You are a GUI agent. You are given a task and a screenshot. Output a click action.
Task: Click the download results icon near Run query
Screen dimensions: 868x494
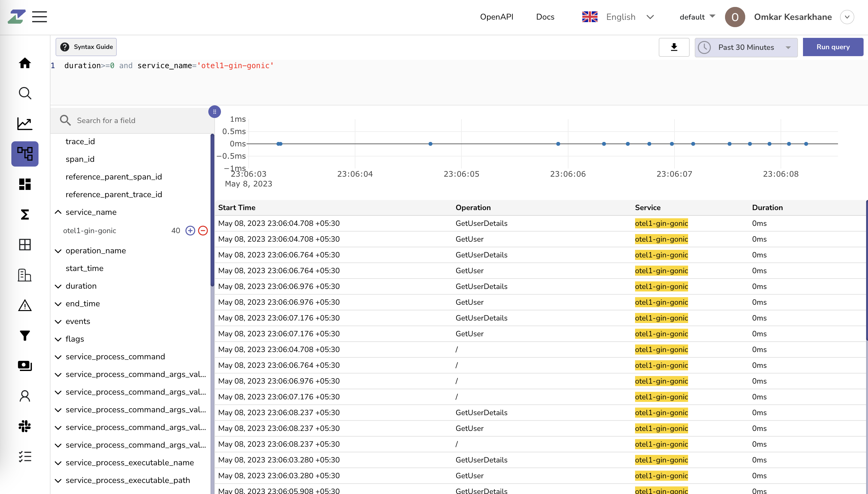tap(674, 47)
